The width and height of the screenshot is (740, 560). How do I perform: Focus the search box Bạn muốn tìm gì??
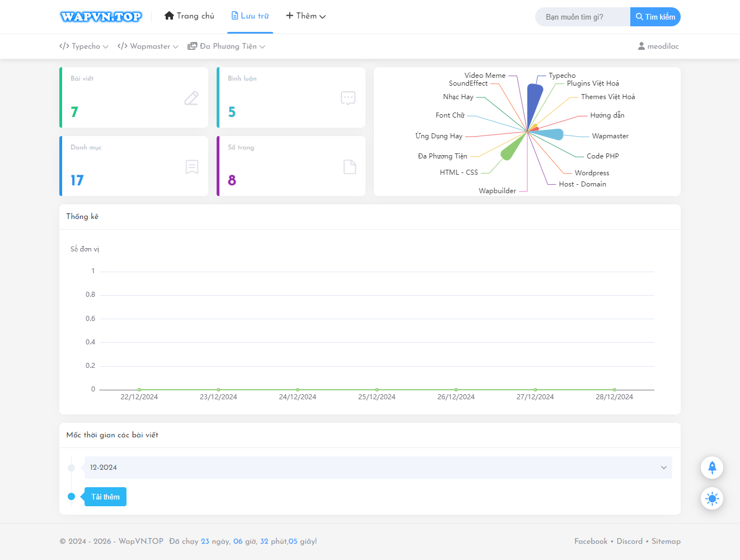[x=583, y=17]
